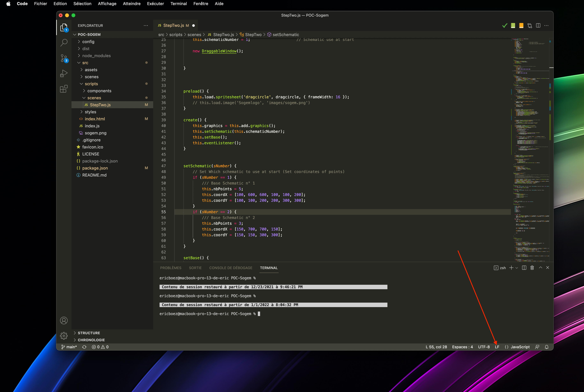Open the Apple menu
The image size is (584, 392).
(x=8, y=4)
